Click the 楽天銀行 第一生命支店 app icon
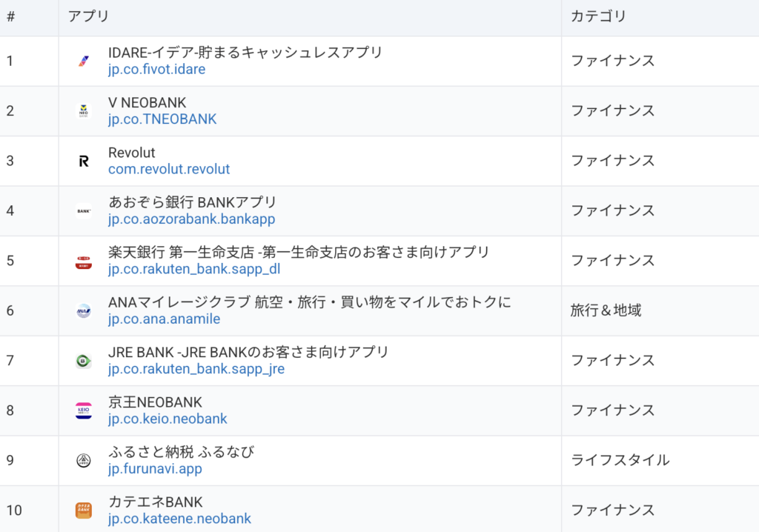 click(x=84, y=261)
